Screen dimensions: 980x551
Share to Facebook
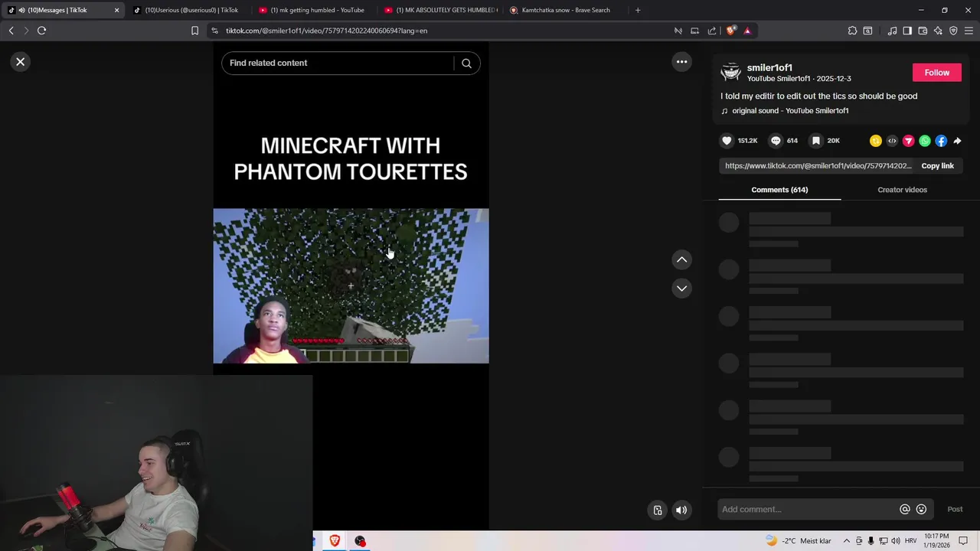[941, 141]
